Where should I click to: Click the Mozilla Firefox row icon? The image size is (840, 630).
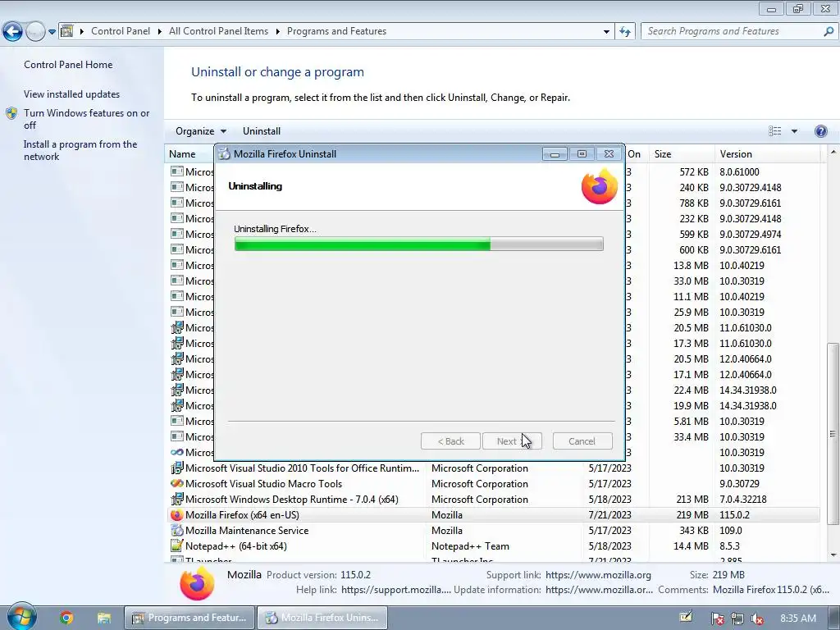click(176, 515)
